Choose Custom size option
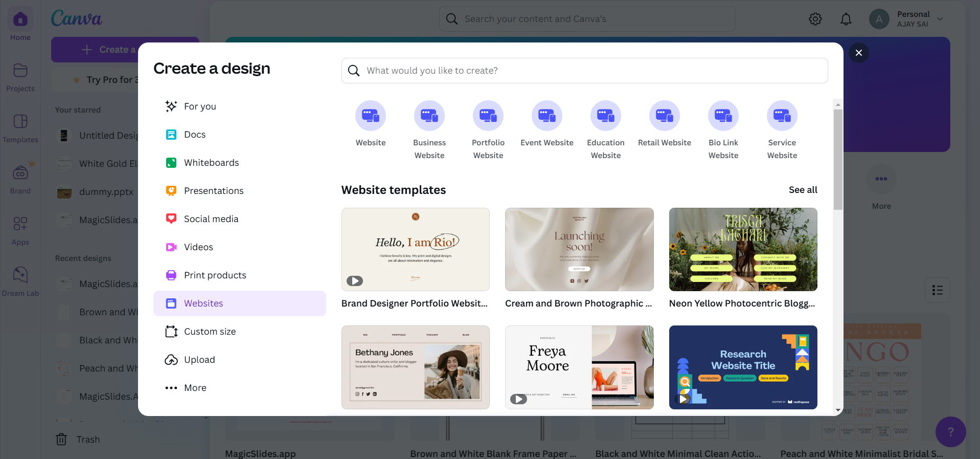 pyautogui.click(x=240, y=332)
